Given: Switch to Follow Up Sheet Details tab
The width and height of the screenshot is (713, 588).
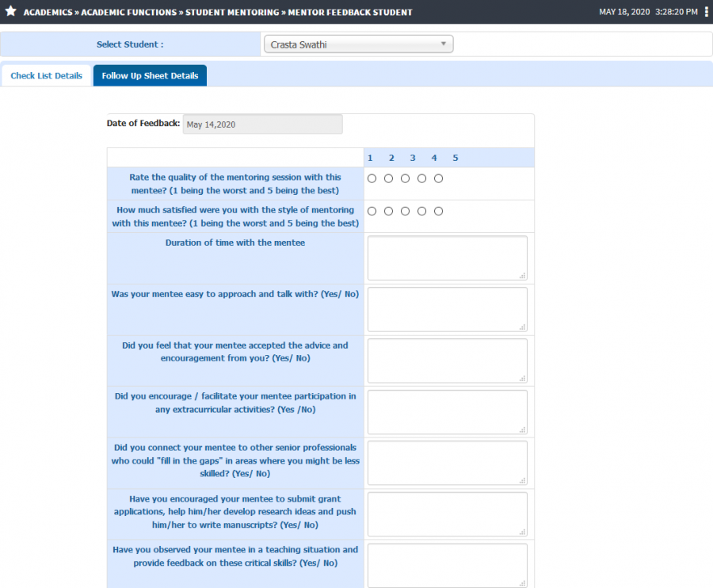Looking at the screenshot, I should click(x=150, y=75).
